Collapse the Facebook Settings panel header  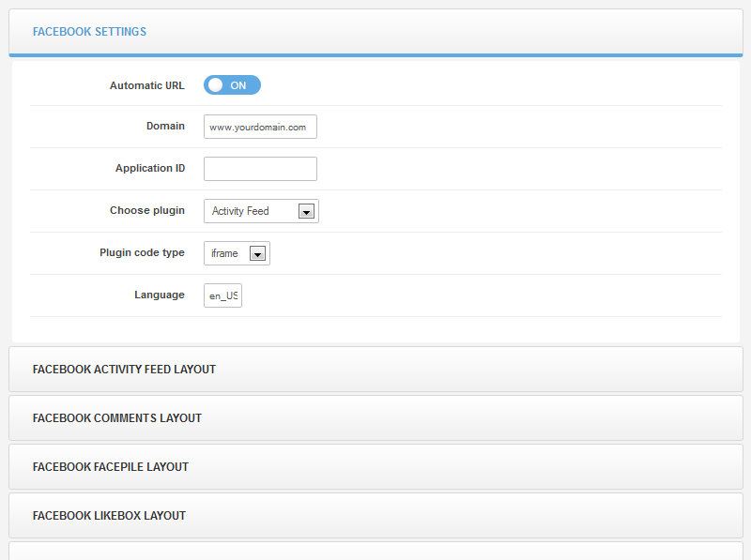375,32
